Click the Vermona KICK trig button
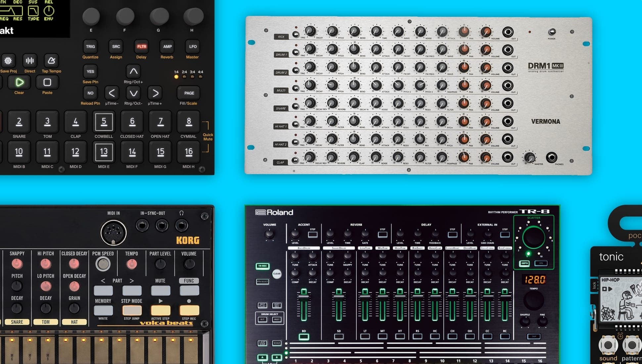The image size is (642, 364). 296,34
